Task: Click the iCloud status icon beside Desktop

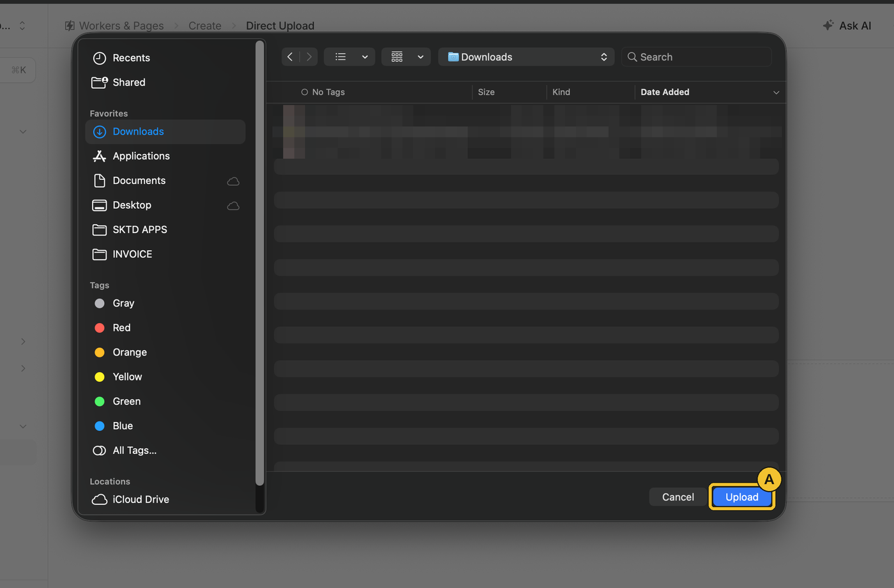Action: point(234,206)
